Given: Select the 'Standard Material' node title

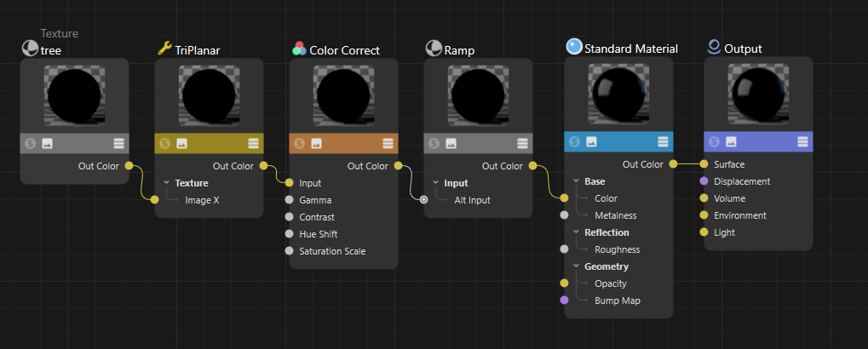Looking at the screenshot, I should coord(631,49).
